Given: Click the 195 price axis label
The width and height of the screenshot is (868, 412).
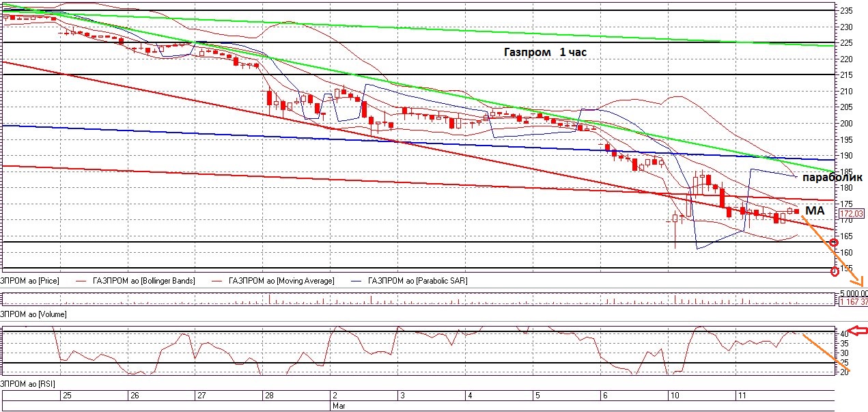Looking at the screenshot, I should pos(846,139).
